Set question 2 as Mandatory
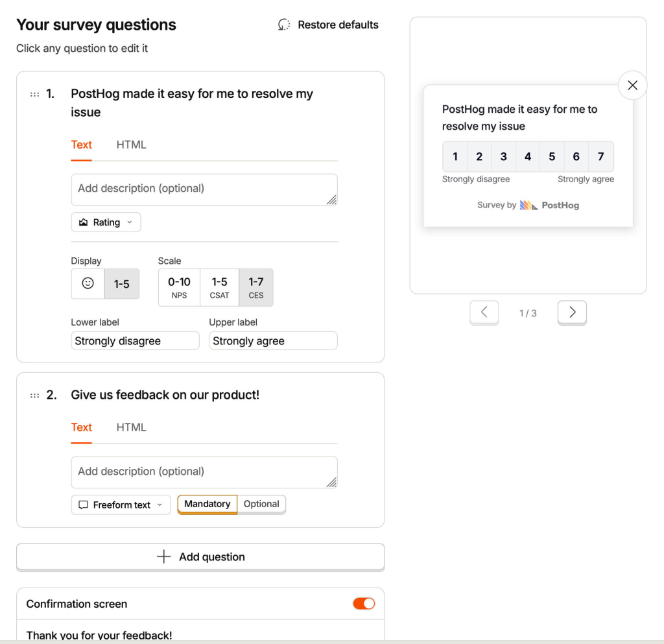Screen dimensions: 664x644 (x=207, y=505)
